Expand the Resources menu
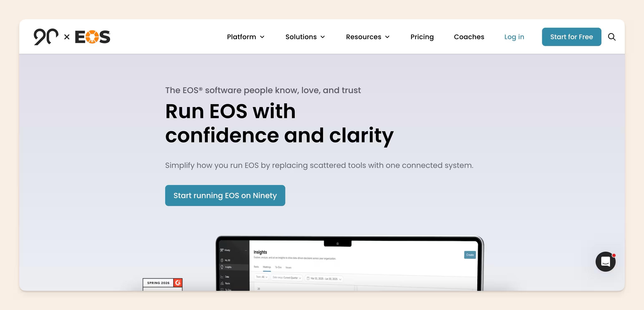This screenshot has height=310, width=644. [x=368, y=37]
